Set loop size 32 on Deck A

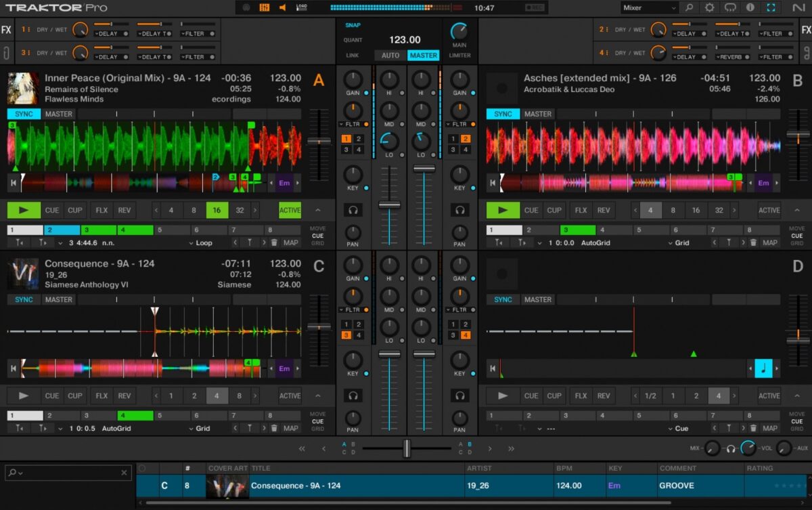pyautogui.click(x=240, y=210)
